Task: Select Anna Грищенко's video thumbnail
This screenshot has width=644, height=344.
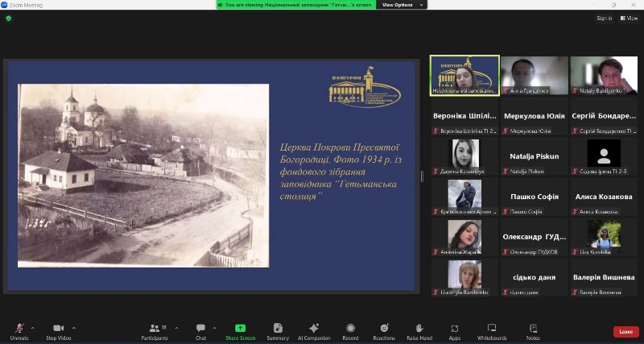Action: click(535, 75)
